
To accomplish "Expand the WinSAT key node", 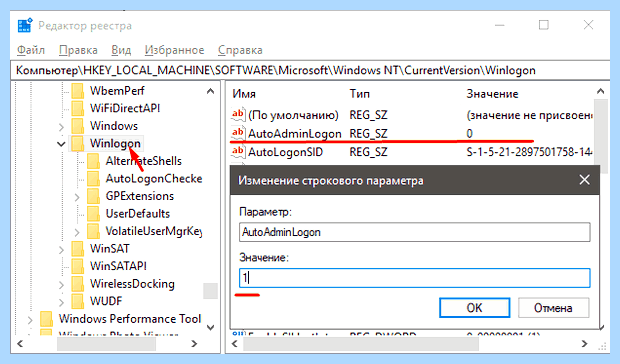I will point(61,249).
